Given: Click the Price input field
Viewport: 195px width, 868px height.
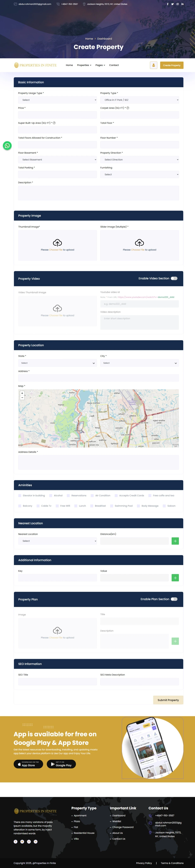Looking at the screenshot, I should (58, 115).
